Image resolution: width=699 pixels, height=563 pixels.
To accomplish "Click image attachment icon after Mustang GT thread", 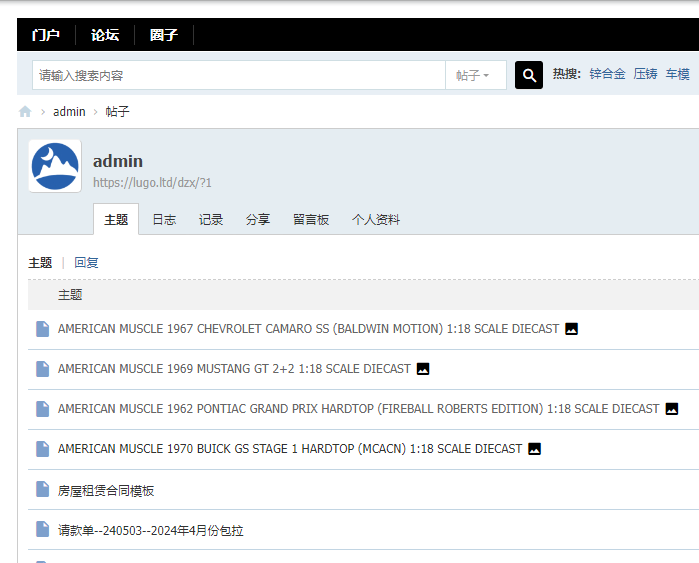I will (423, 369).
